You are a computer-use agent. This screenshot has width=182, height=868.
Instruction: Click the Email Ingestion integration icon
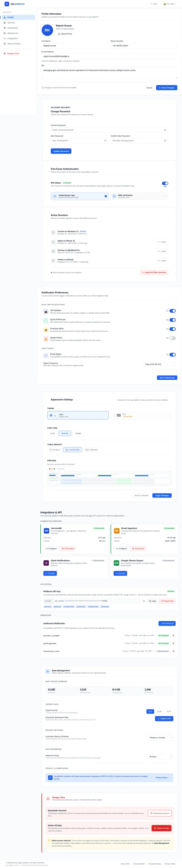coord(117,530)
